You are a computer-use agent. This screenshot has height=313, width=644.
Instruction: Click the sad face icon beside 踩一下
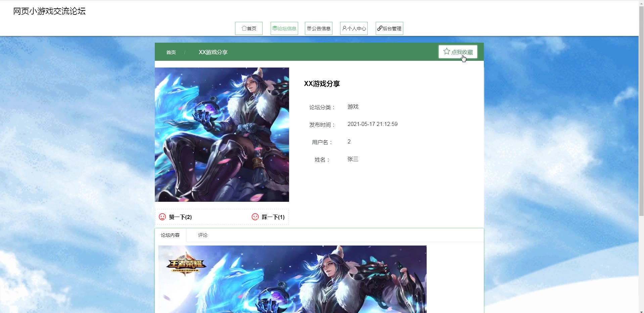point(255,217)
